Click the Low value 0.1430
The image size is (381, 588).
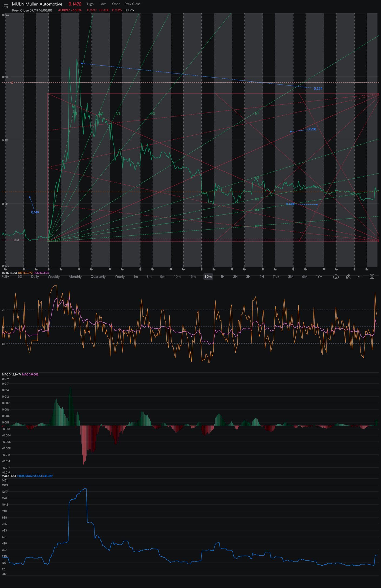point(104,10)
